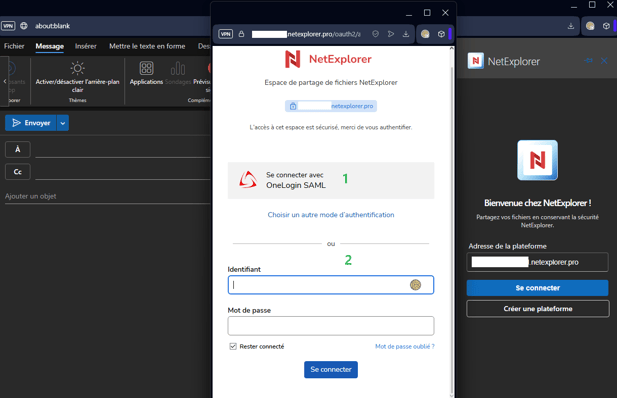The image size is (617, 398).
Task: Click the Envoyer send button
Action: (x=31, y=123)
